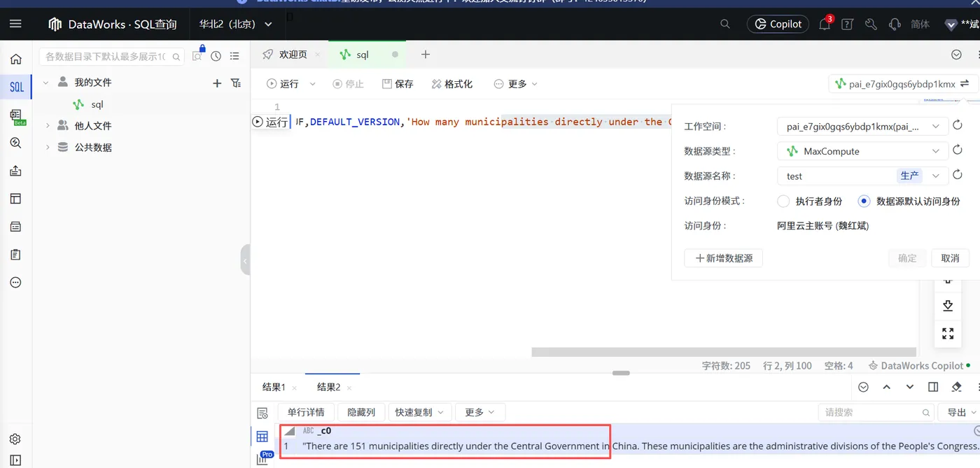The width and height of the screenshot is (980, 468).
Task: Open the Pro chart view icon
Action: point(264,458)
